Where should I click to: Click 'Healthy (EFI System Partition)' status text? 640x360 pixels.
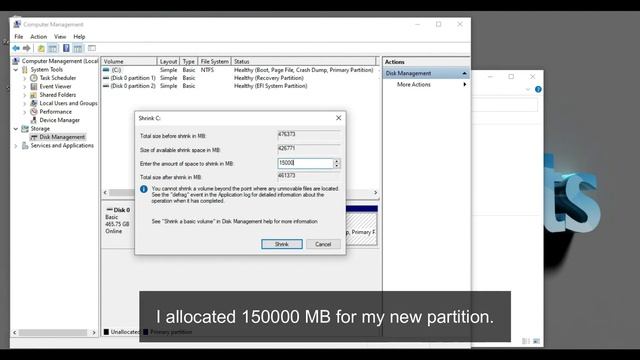pyautogui.click(x=271, y=86)
